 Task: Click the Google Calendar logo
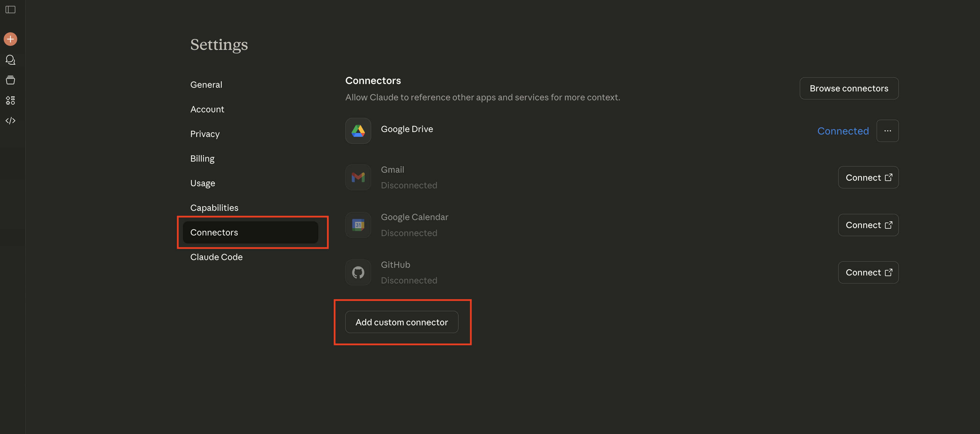(358, 225)
